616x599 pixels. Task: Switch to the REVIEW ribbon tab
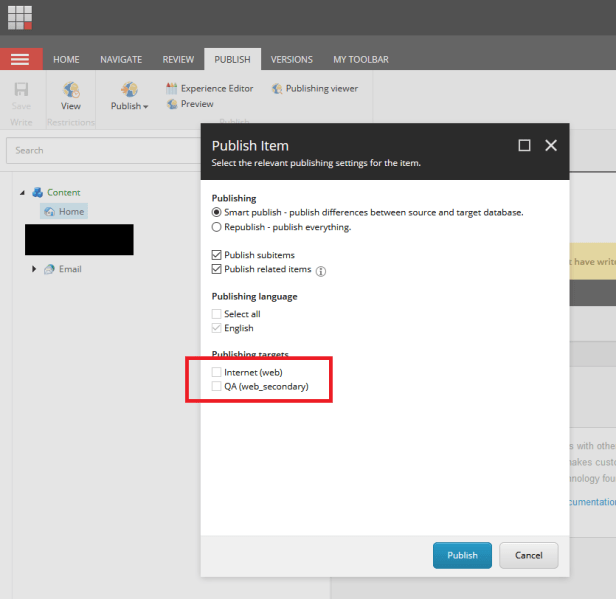[x=178, y=59]
